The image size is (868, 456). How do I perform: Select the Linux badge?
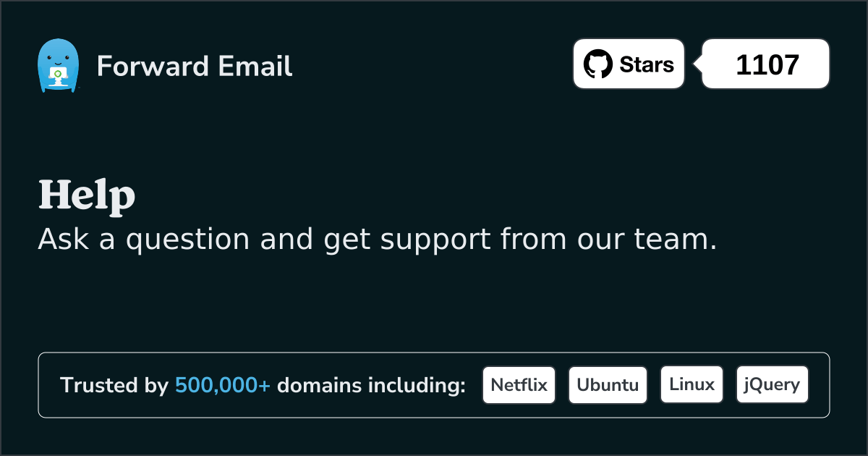click(x=692, y=384)
